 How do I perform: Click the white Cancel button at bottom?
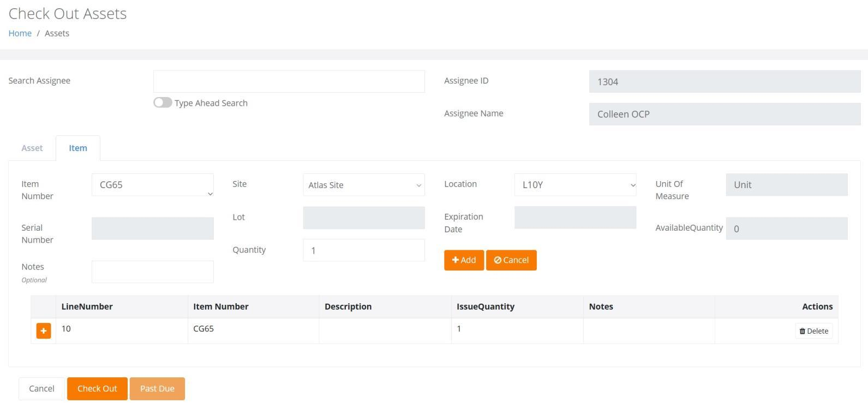[x=41, y=388]
